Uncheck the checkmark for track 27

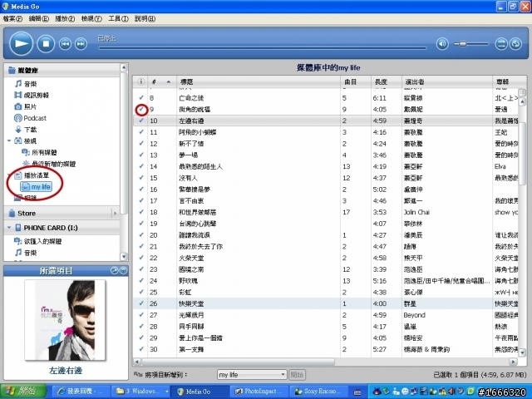click(x=141, y=315)
